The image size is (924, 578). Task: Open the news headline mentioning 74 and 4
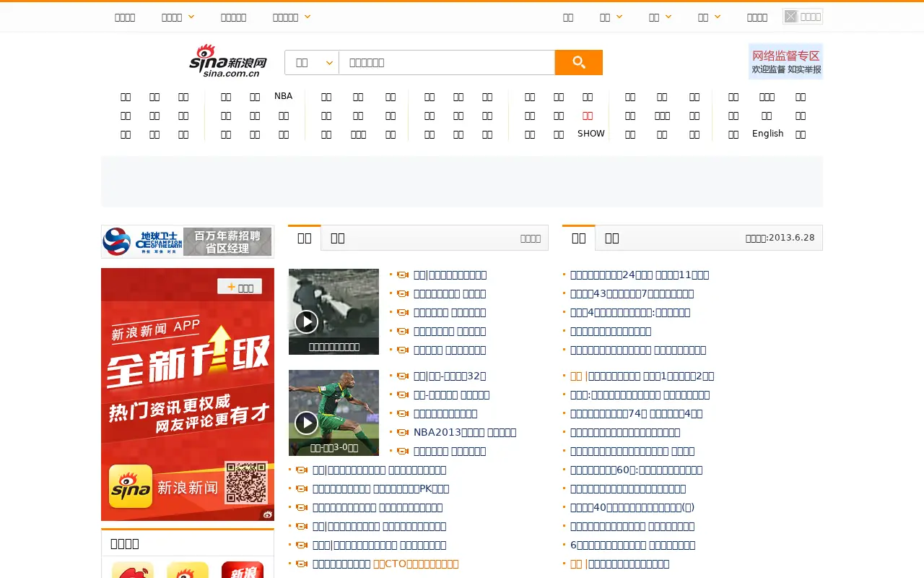pyautogui.click(x=636, y=414)
